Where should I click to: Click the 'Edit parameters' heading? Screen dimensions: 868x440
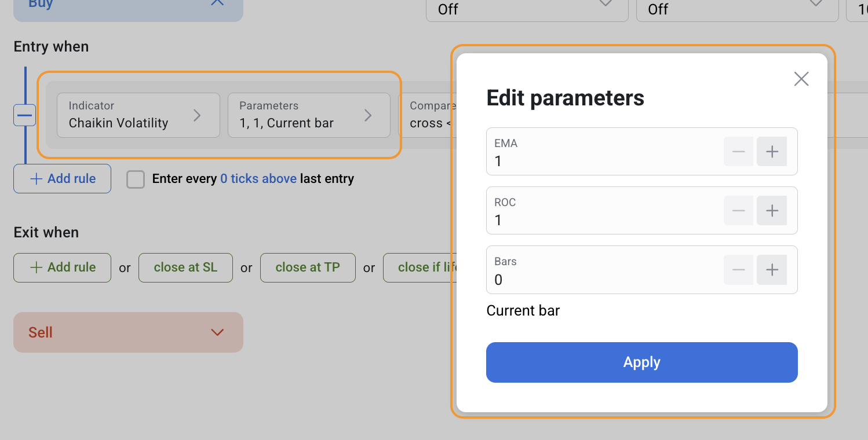tap(566, 98)
